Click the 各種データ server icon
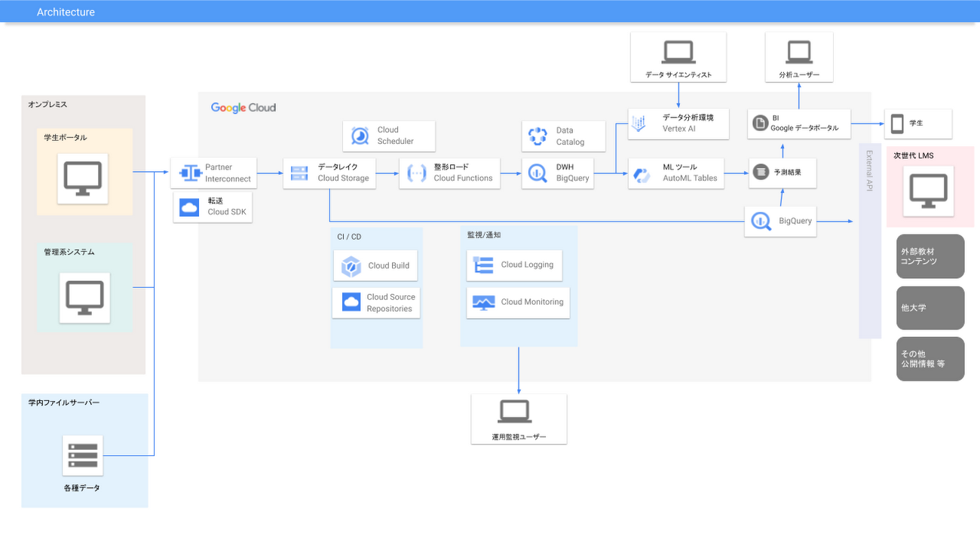The width and height of the screenshot is (980, 551). 83,455
